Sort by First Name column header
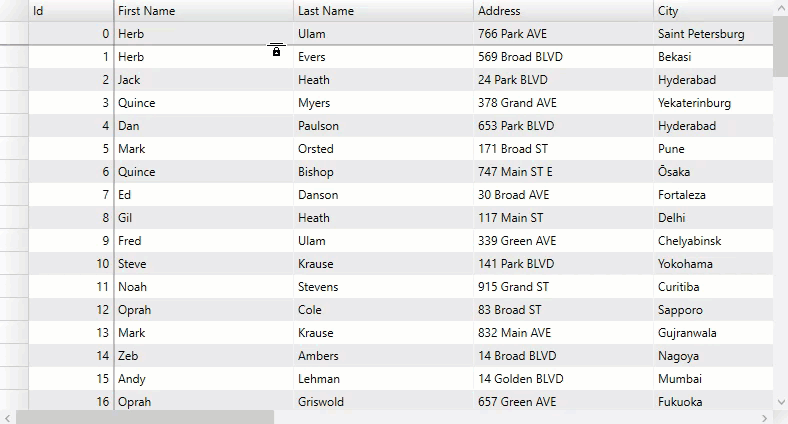The height and width of the screenshot is (424, 788). (203, 11)
